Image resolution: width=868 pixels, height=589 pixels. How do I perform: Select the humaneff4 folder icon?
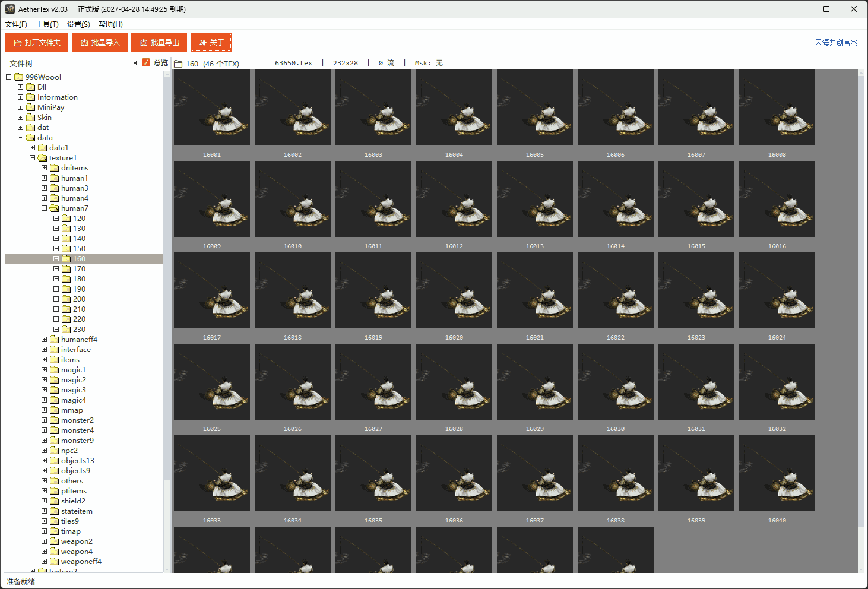click(54, 339)
